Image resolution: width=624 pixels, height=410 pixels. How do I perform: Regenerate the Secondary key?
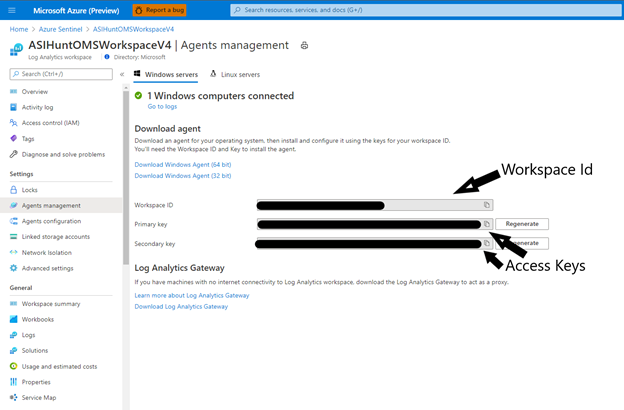(522, 243)
